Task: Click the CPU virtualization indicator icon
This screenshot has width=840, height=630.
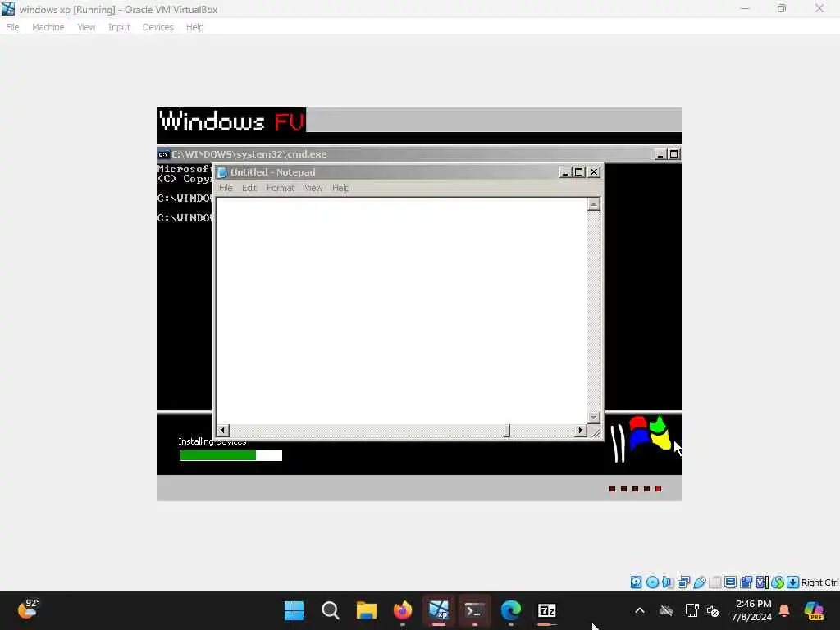Action: [761, 582]
